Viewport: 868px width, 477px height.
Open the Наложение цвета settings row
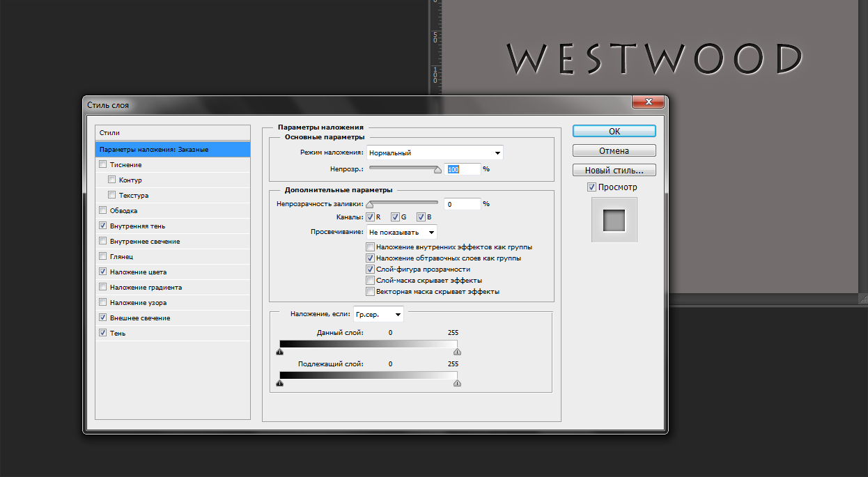coord(172,272)
